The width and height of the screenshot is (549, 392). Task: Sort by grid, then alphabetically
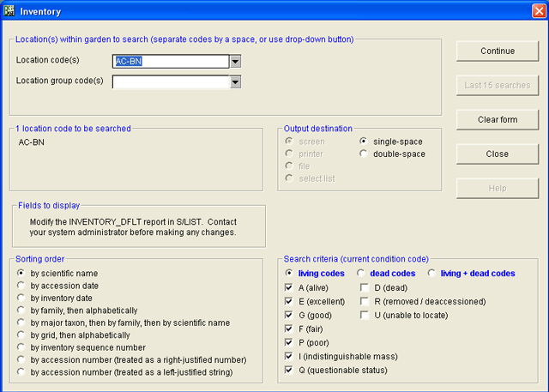pyautogui.click(x=21, y=335)
